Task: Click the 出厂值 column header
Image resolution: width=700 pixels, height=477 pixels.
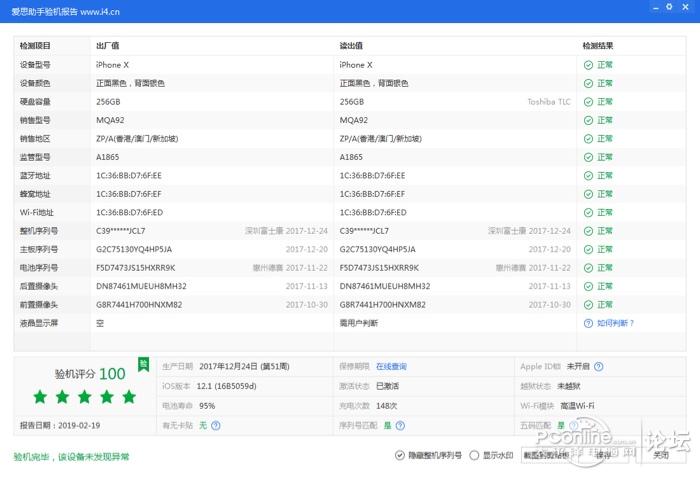Action: tap(108, 46)
